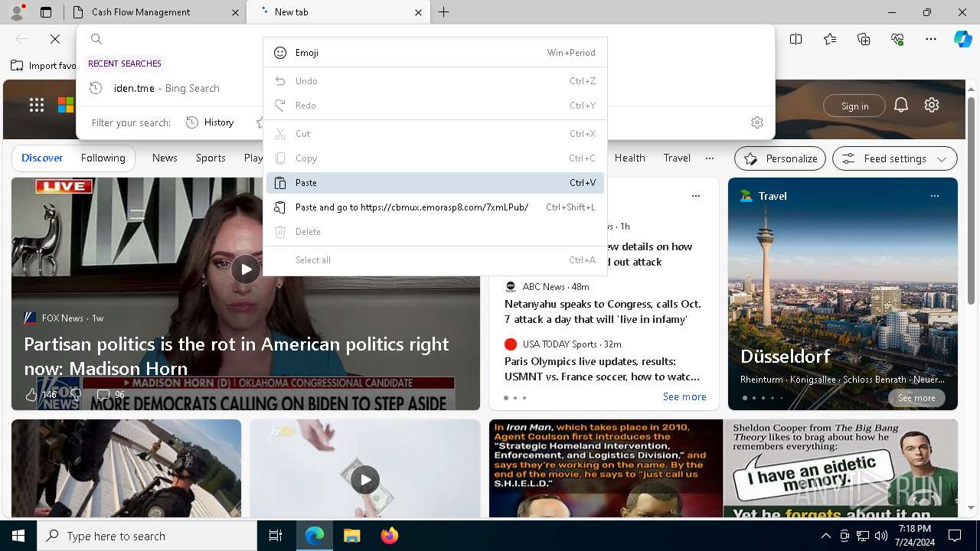Open the Sports category

211,158
